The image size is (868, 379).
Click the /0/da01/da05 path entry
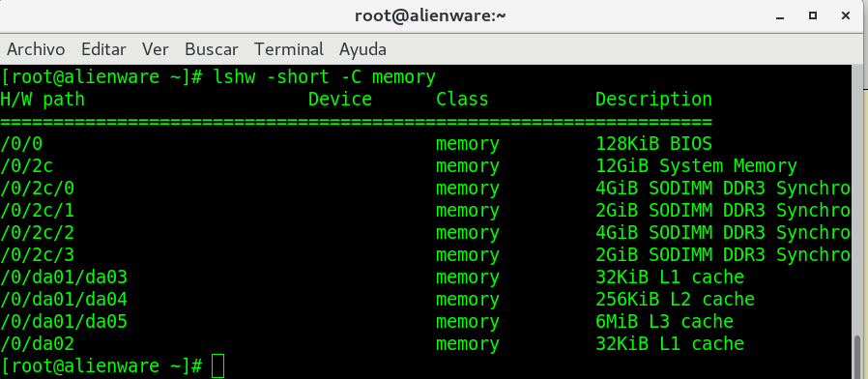click(x=64, y=321)
